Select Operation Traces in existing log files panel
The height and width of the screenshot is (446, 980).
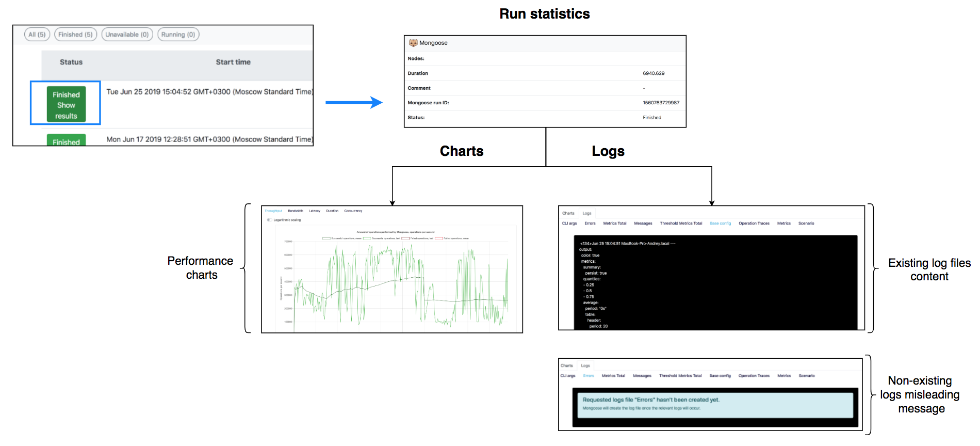coord(754,224)
